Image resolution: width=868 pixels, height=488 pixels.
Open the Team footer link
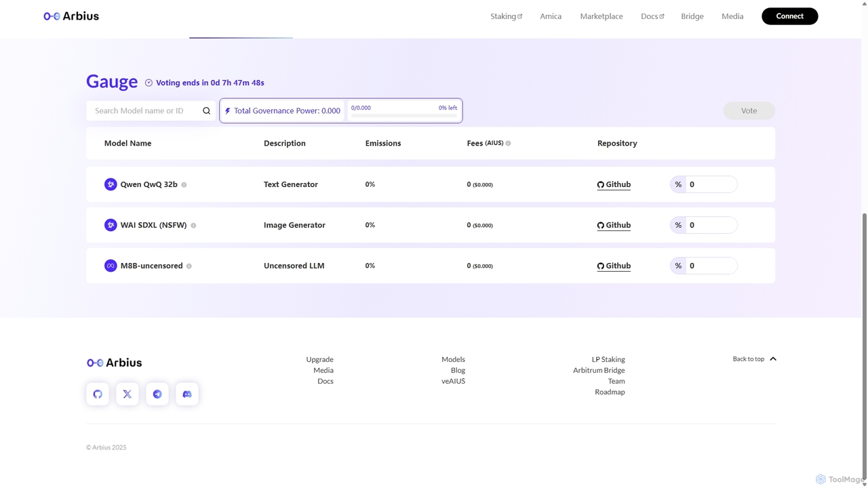click(x=616, y=381)
